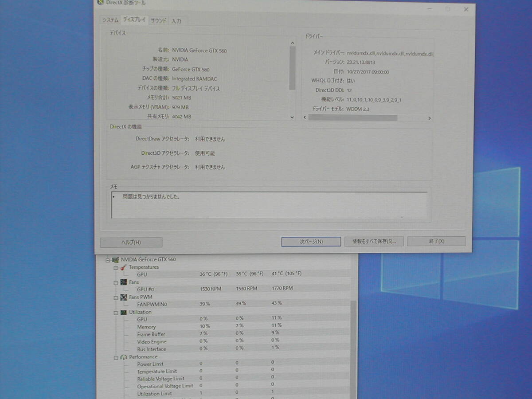Screen dimensions: 532x399
Task: Click the 問題は見つかりませんでした。 note text
Action: (151, 196)
